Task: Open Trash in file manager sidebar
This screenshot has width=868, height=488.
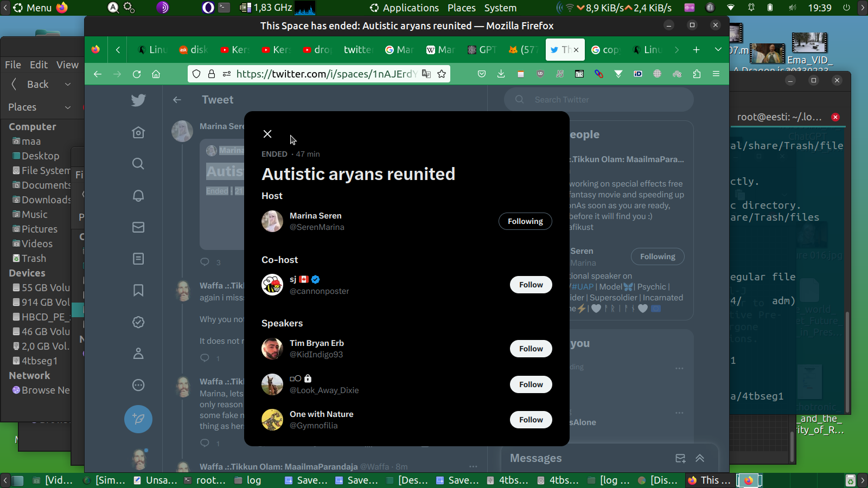Action: [34, 259]
